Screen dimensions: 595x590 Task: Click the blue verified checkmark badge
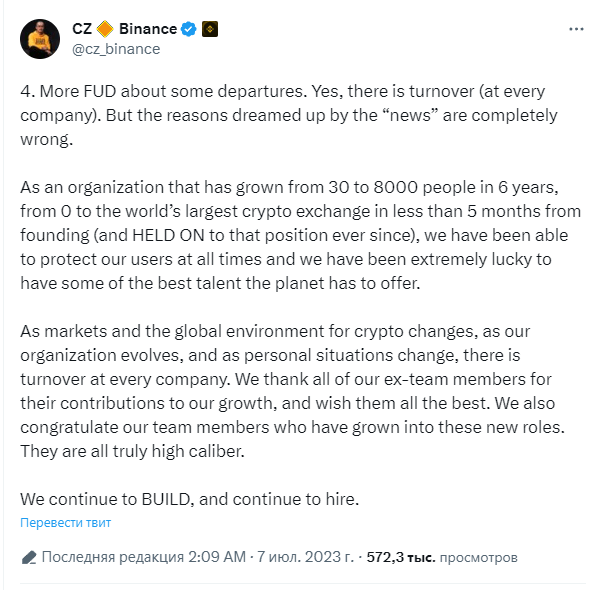tap(189, 29)
